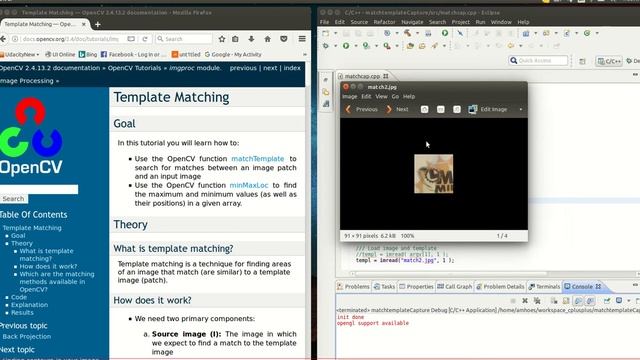Toggle Show Console When Standard Out Changes
Viewport: 640px width, 360px height.
coord(578,301)
